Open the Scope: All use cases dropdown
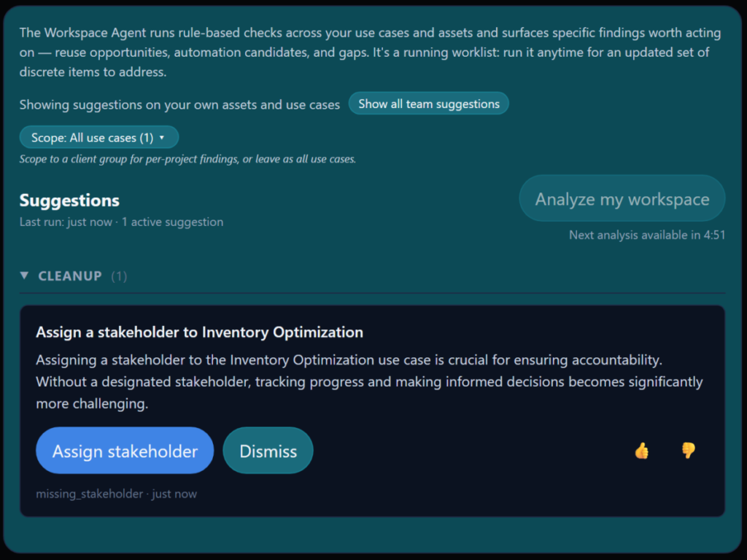Screen dimensions: 747x560 (99, 138)
